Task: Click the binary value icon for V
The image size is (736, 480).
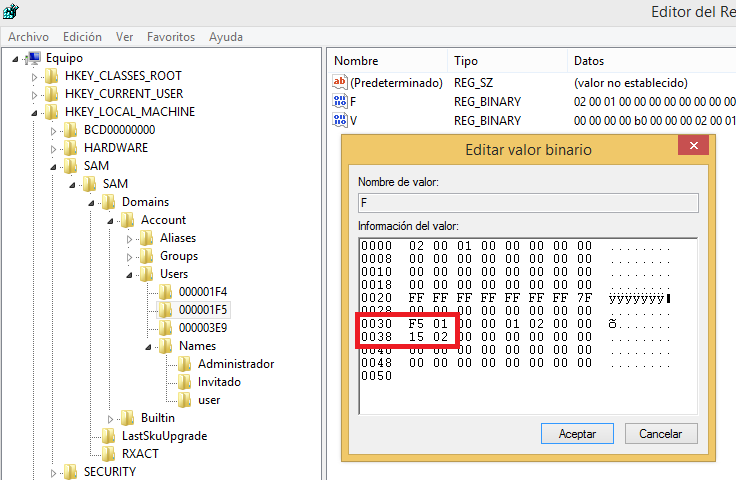Action: pyautogui.click(x=340, y=121)
